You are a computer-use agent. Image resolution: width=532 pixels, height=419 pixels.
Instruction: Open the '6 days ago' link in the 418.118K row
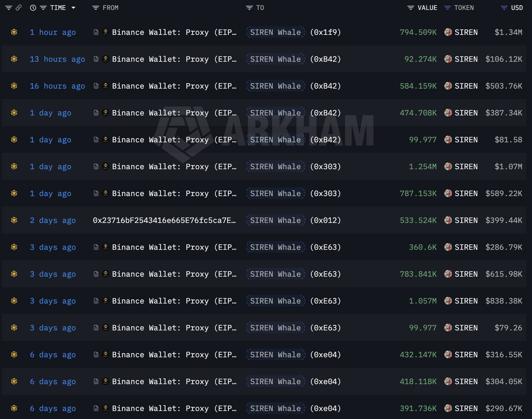coord(53,382)
